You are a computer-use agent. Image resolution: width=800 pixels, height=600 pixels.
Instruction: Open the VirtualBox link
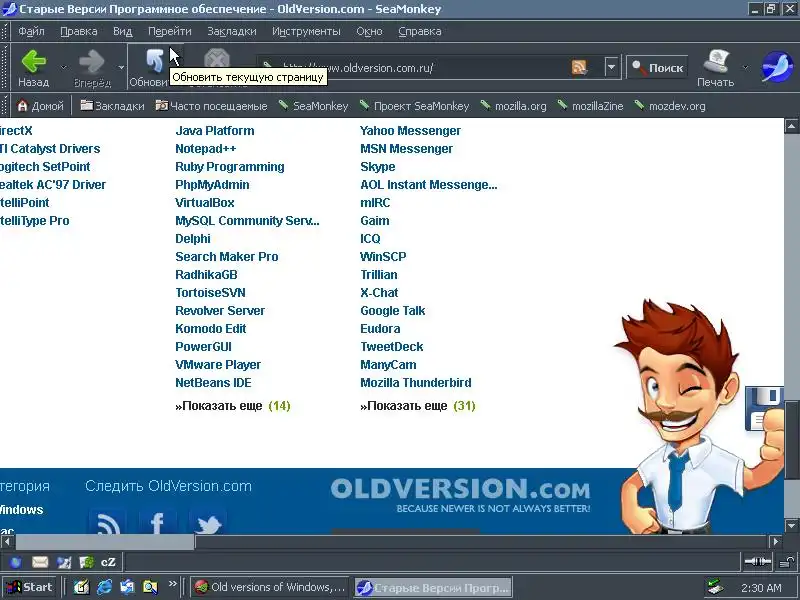coord(205,203)
